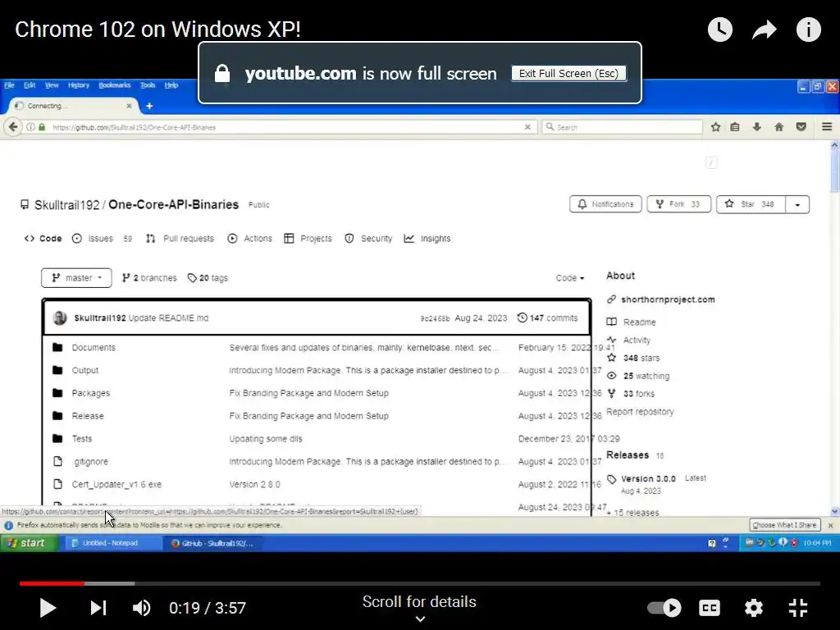
Task: Open the master branch dropdown
Action: [x=76, y=278]
